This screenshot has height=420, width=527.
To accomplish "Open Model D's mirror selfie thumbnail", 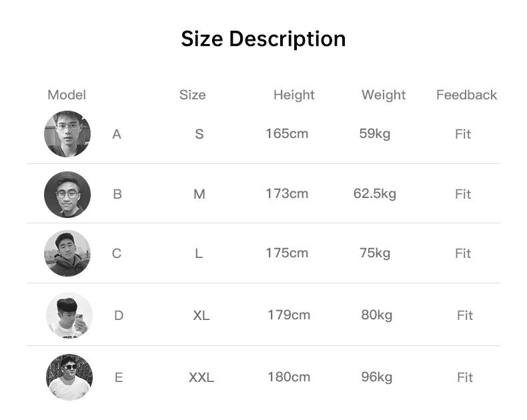I will (69, 315).
